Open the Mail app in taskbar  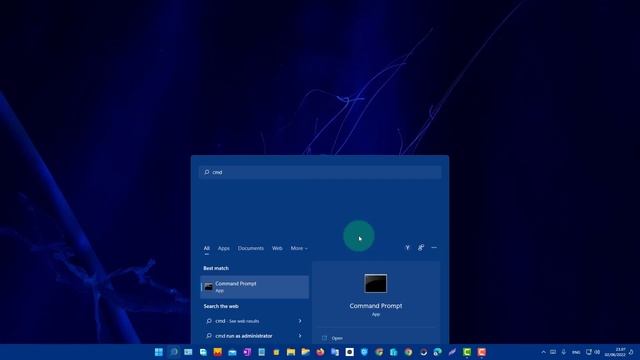pyautogui.click(x=232, y=352)
